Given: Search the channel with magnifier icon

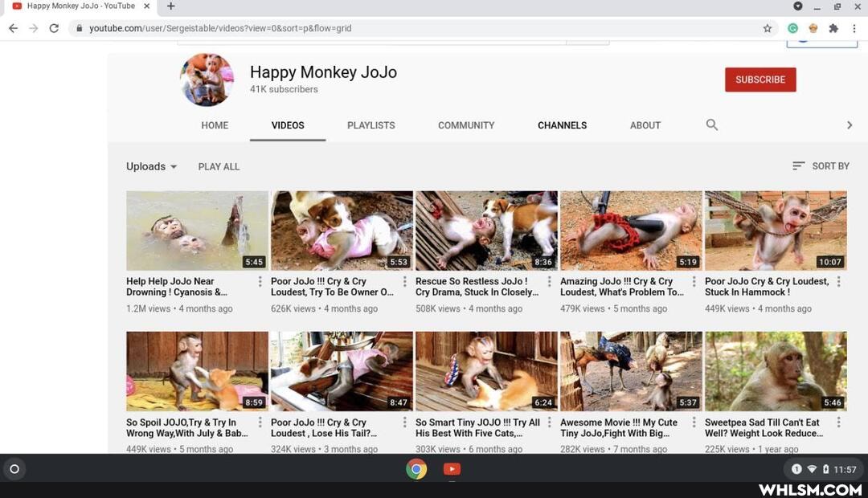Looking at the screenshot, I should pyautogui.click(x=712, y=125).
